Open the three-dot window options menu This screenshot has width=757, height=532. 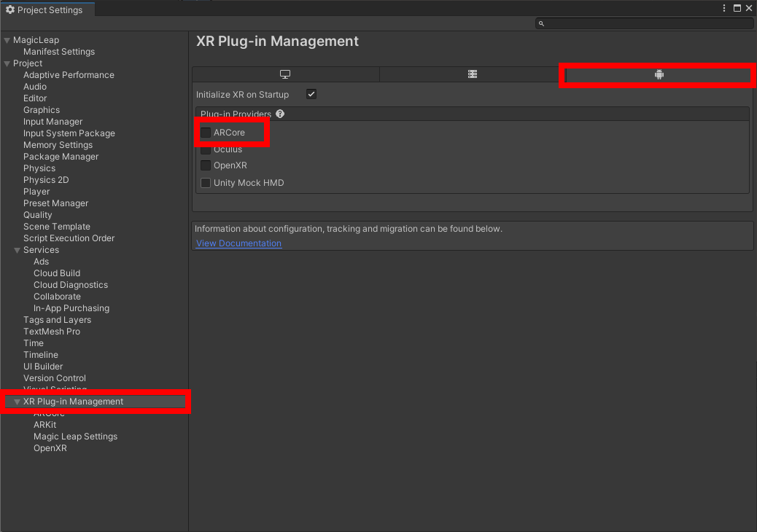(724, 8)
